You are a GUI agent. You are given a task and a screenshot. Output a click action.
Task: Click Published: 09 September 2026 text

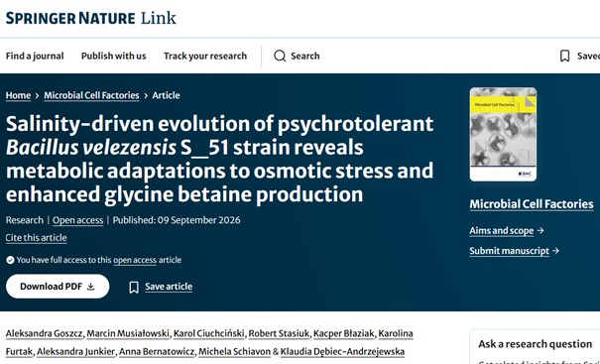point(177,220)
